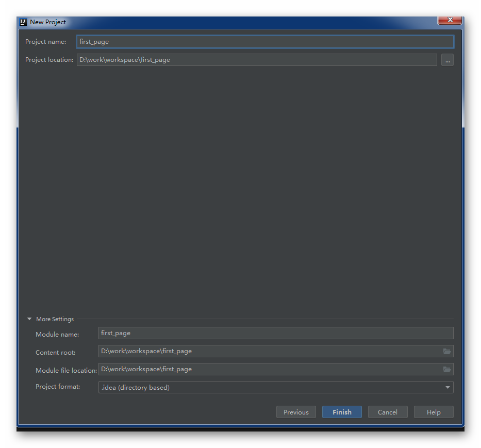Click the Project format label
This screenshot has width=481, height=448.
pyautogui.click(x=57, y=387)
